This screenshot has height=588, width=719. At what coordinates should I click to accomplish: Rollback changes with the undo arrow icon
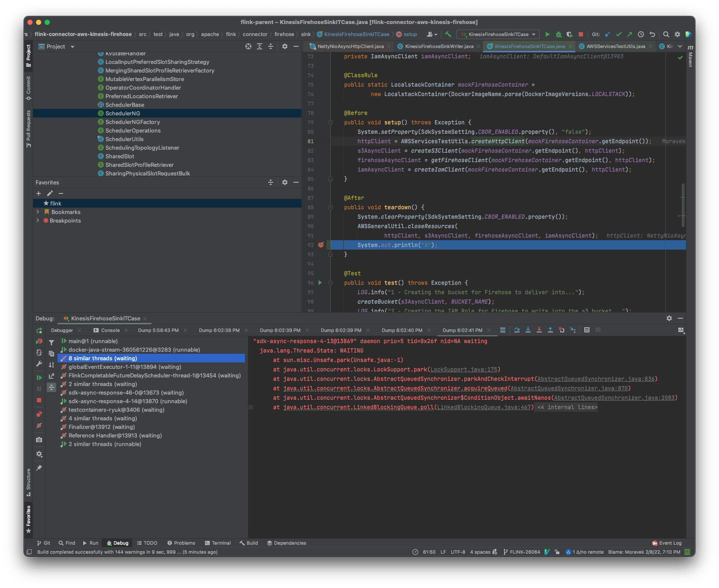[652, 34]
